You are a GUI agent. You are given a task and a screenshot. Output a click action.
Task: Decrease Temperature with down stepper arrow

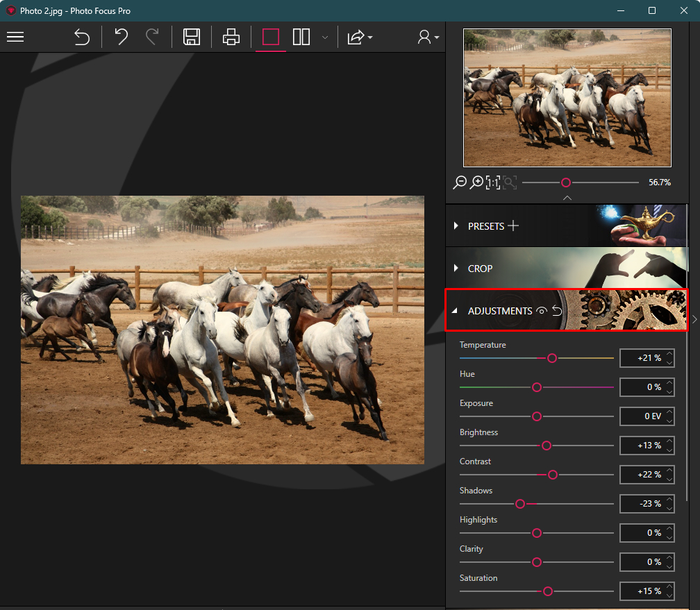669,362
